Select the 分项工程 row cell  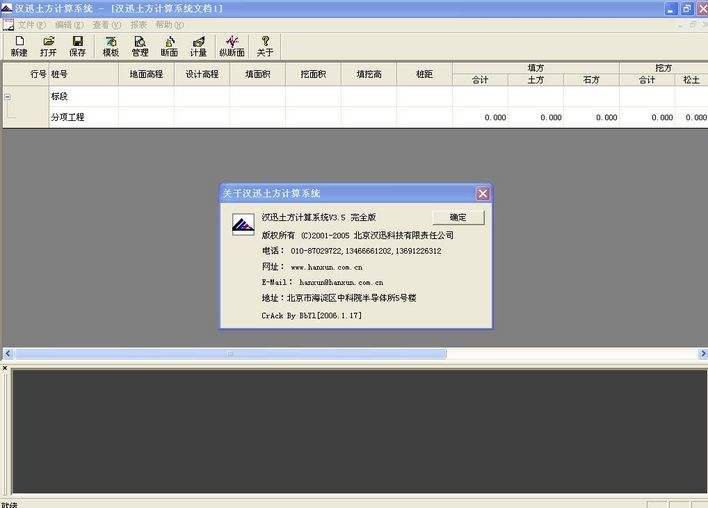pyautogui.click(x=83, y=117)
